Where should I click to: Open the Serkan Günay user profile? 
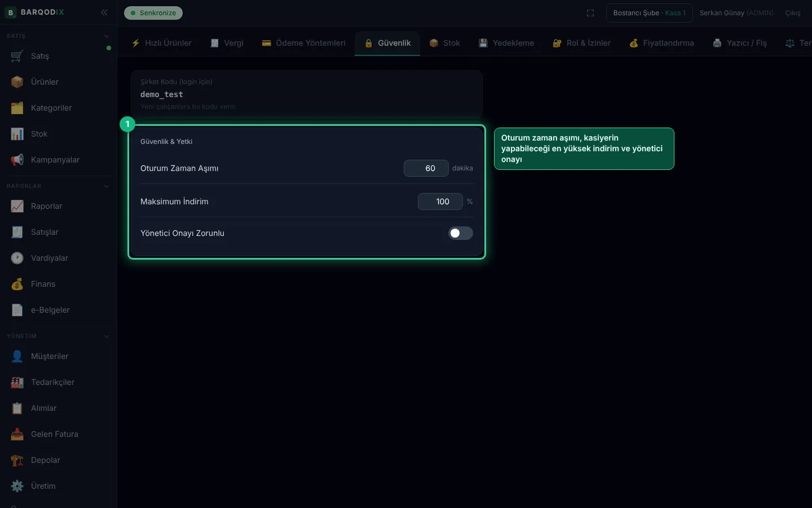(x=736, y=13)
